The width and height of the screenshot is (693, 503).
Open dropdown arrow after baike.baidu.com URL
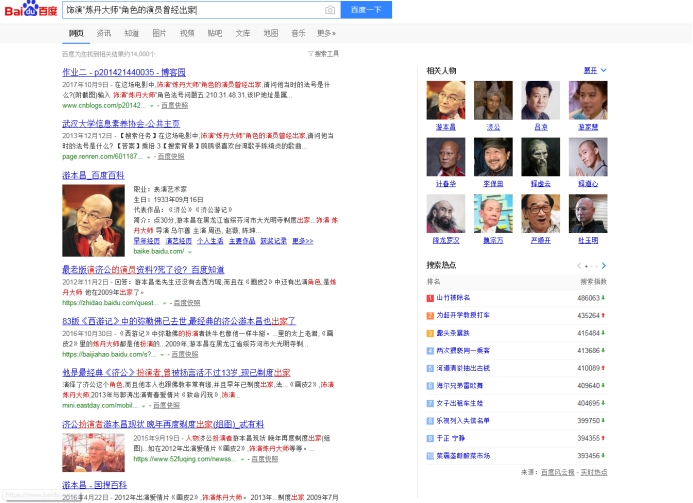click(190, 252)
